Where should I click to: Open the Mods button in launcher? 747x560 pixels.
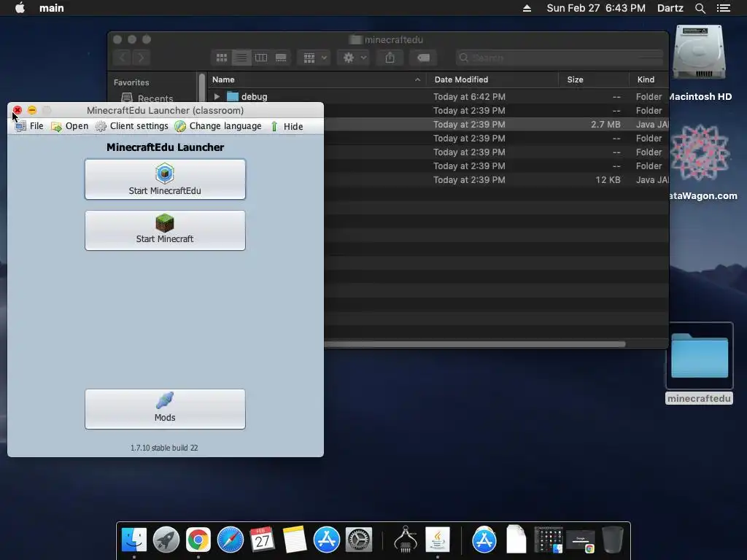click(x=165, y=409)
